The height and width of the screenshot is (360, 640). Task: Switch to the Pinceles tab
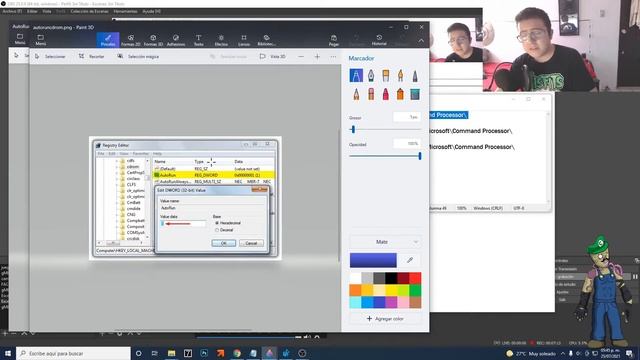[108, 40]
